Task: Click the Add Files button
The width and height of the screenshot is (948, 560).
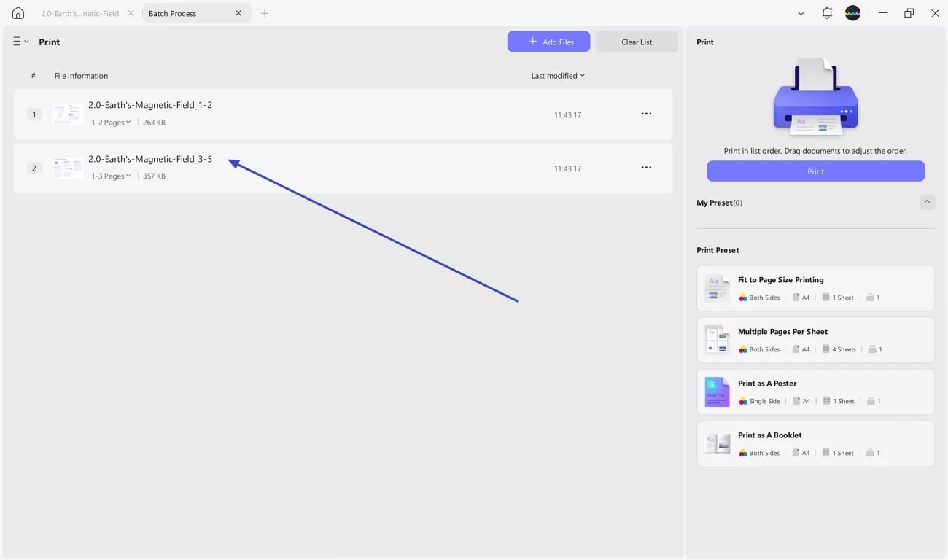Action: pos(548,41)
